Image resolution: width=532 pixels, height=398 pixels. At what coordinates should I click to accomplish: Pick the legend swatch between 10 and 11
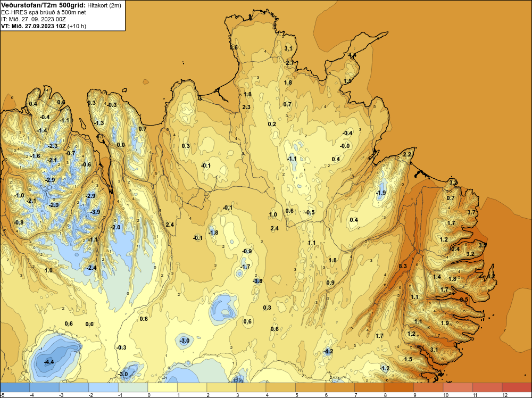point(458,387)
